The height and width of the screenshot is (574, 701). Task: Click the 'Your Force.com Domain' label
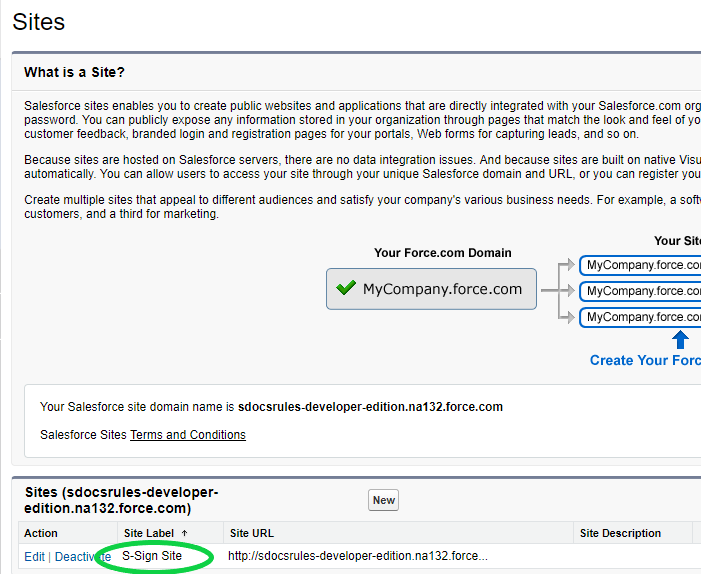443,253
